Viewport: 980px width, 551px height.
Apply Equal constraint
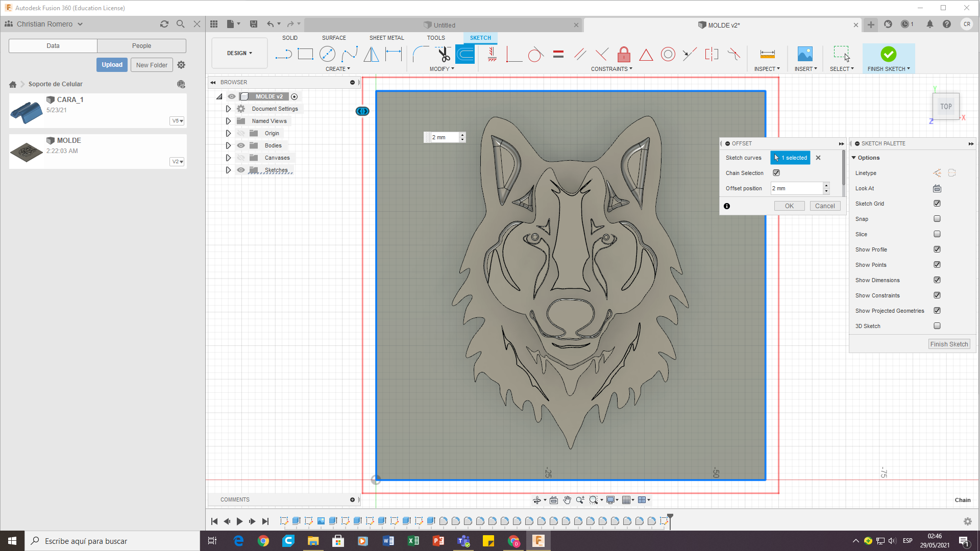pyautogui.click(x=558, y=54)
